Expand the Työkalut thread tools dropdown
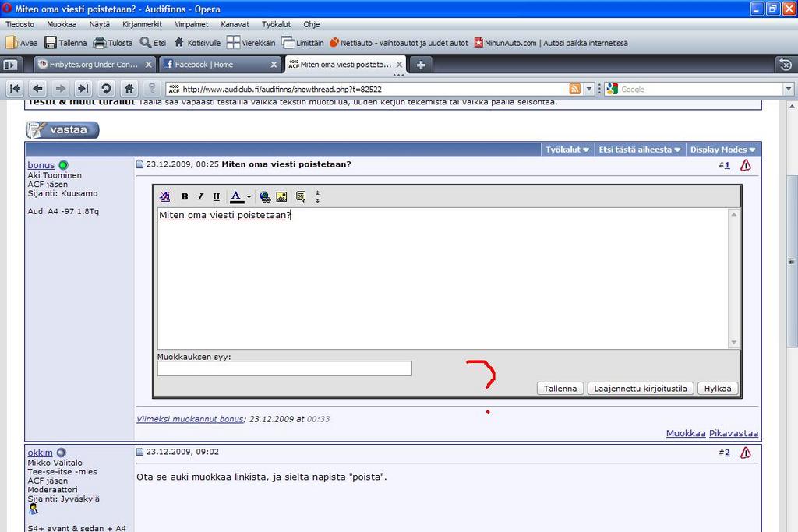Image resolution: width=798 pixels, height=532 pixels. 567,150
